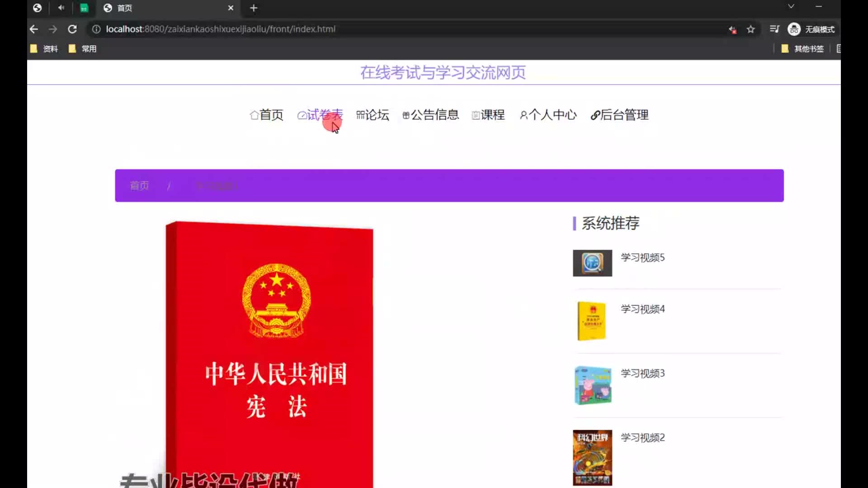Open the 论坛 navigation item

pyautogui.click(x=373, y=115)
